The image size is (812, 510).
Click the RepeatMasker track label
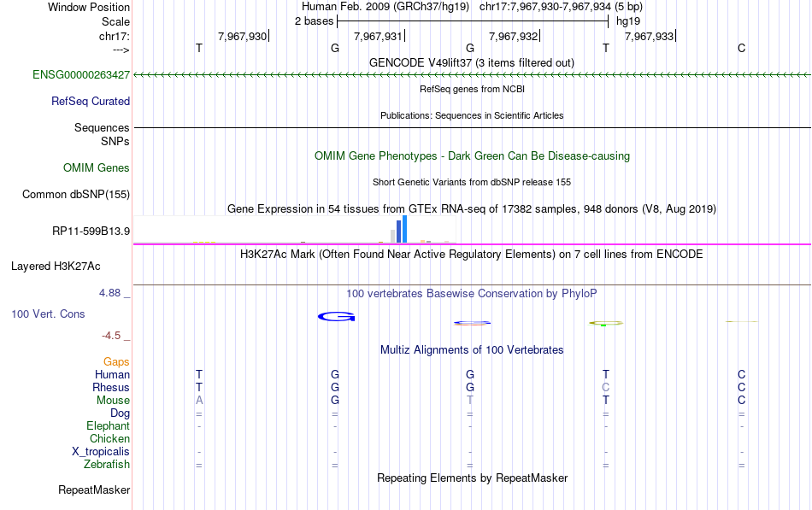[94, 490]
